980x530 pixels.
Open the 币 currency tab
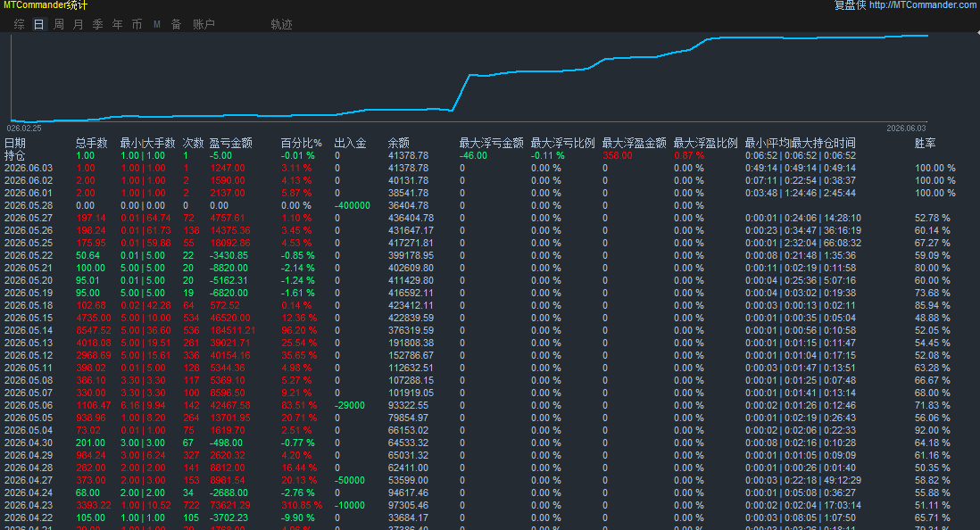(137, 24)
